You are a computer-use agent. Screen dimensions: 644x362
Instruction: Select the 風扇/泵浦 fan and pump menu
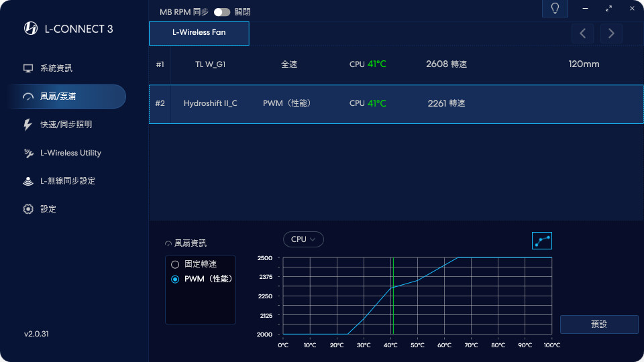67,97
